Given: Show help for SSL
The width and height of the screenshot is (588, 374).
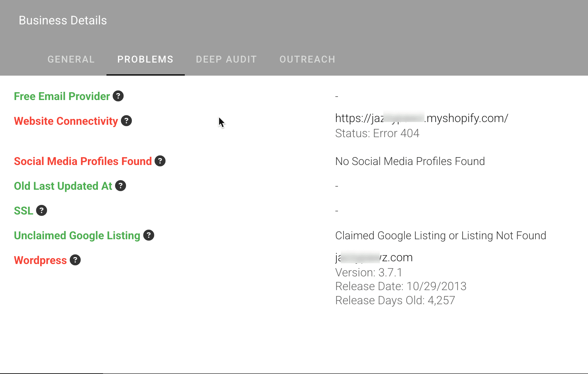Looking at the screenshot, I should point(42,211).
